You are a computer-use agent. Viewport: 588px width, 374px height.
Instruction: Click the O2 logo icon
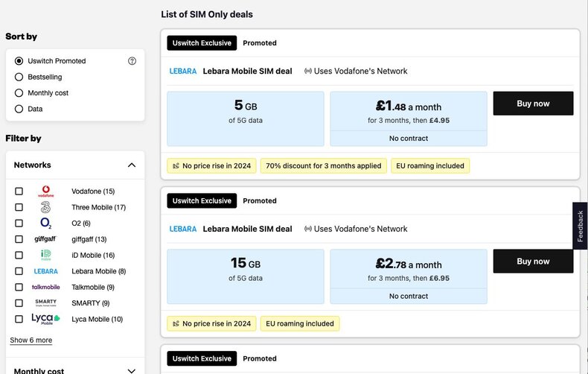pyautogui.click(x=45, y=223)
